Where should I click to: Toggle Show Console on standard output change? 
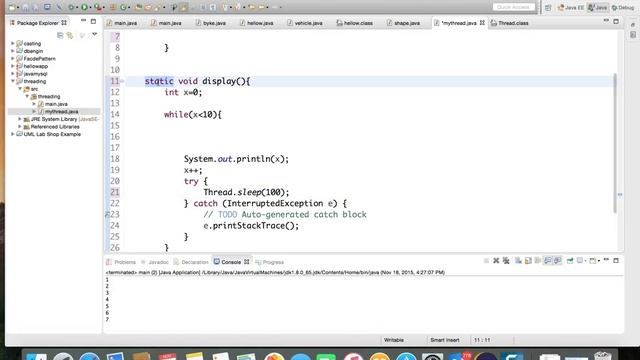pos(548,260)
